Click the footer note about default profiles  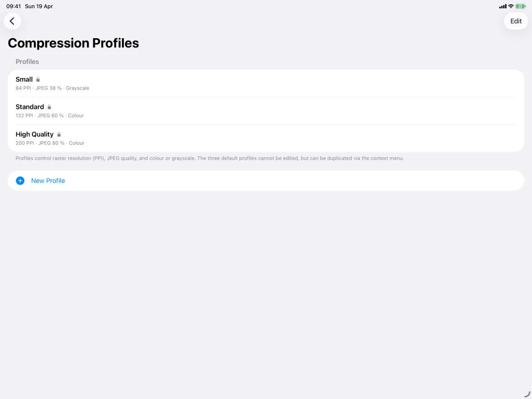[x=210, y=159]
